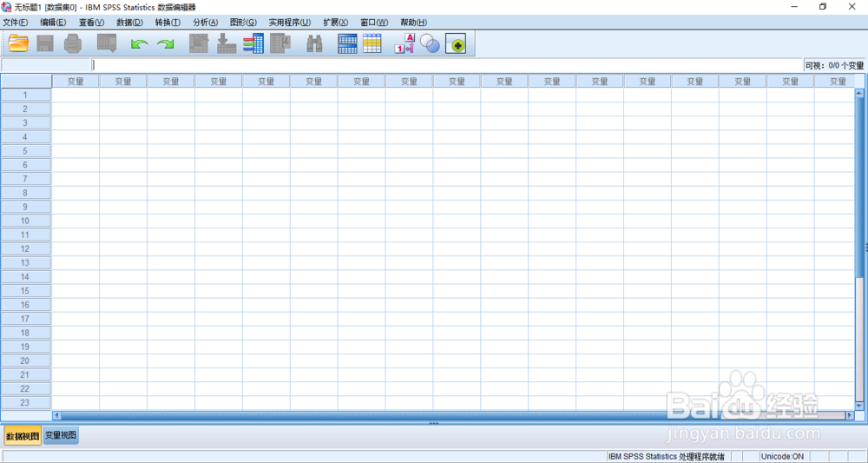Click the Unicode:ON status indicator

[782, 456]
